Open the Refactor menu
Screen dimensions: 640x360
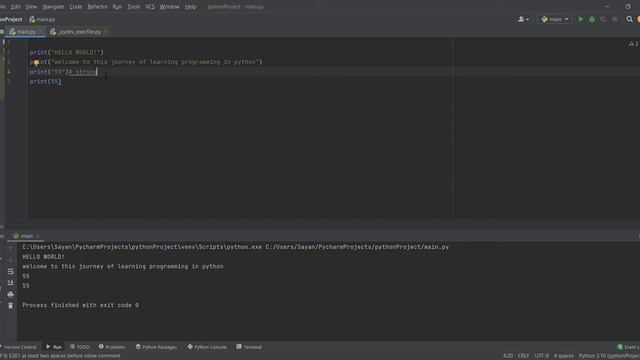click(x=97, y=7)
